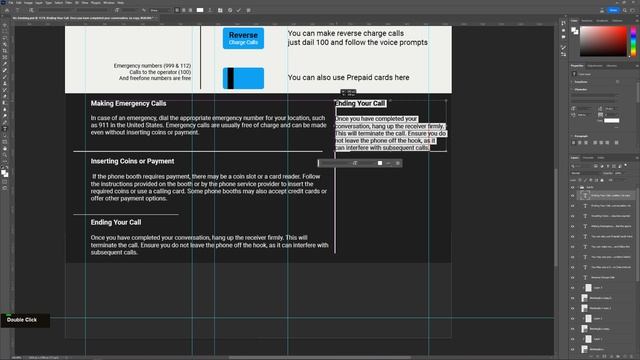Image resolution: width=640 pixels, height=360 pixels.
Task: Open the Filter menu
Action: 69,2
